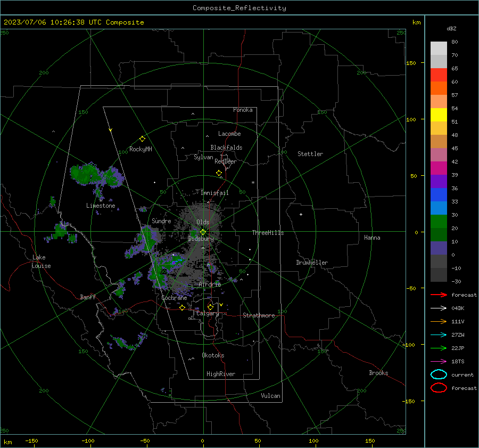The height and width of the screenshot is (448, 479).
Task: Click the Brooks label
Action: [378, 373]
